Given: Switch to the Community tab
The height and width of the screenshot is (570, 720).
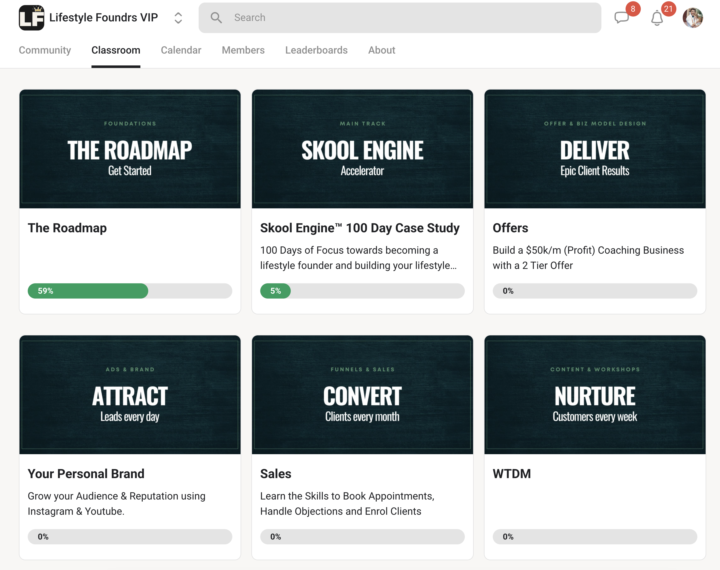Looking at the screenshot, I should pos(45,50).
